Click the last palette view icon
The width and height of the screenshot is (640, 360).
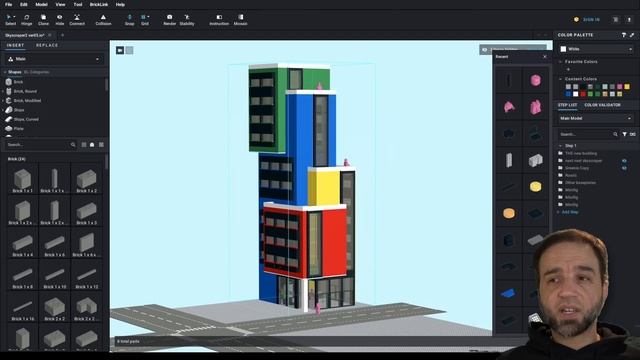point(101,144)
